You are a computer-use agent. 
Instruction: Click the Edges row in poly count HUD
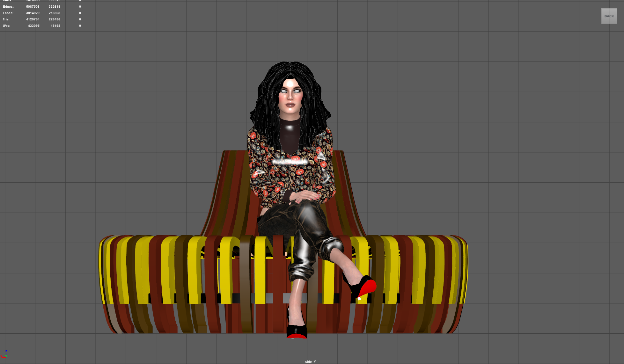click(x=8, y=7)
